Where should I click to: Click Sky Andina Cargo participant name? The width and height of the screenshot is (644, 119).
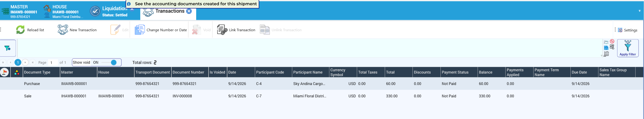tap(309, 84)
